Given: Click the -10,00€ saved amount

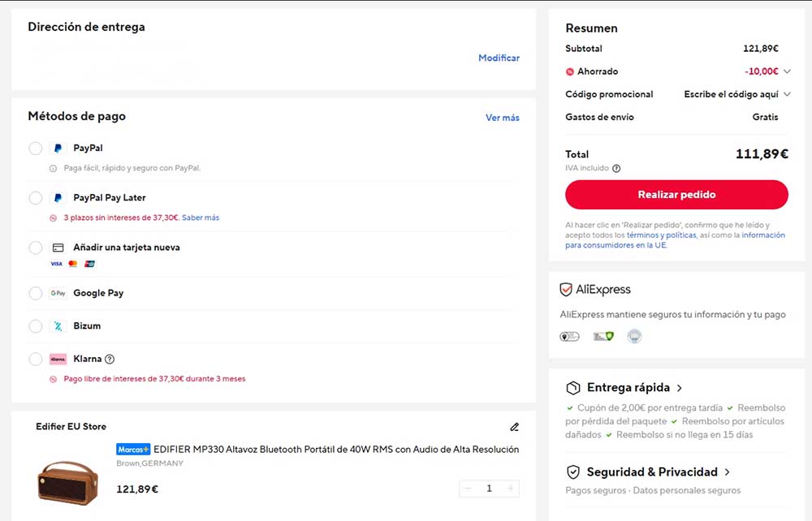Looking at the screenshot, I should pyautogui.click(x=762, y=72).
